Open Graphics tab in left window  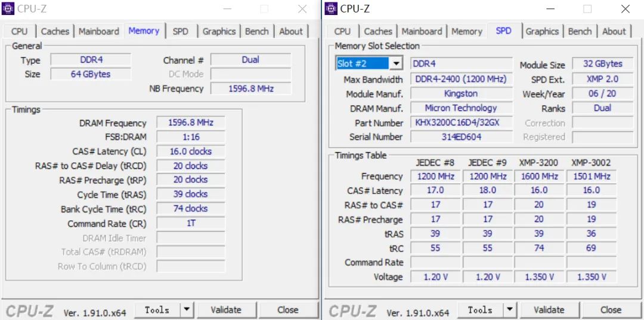tap(219, 31)
